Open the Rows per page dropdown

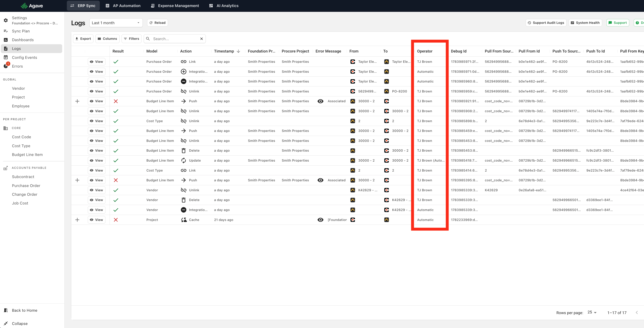coord(592,312)
